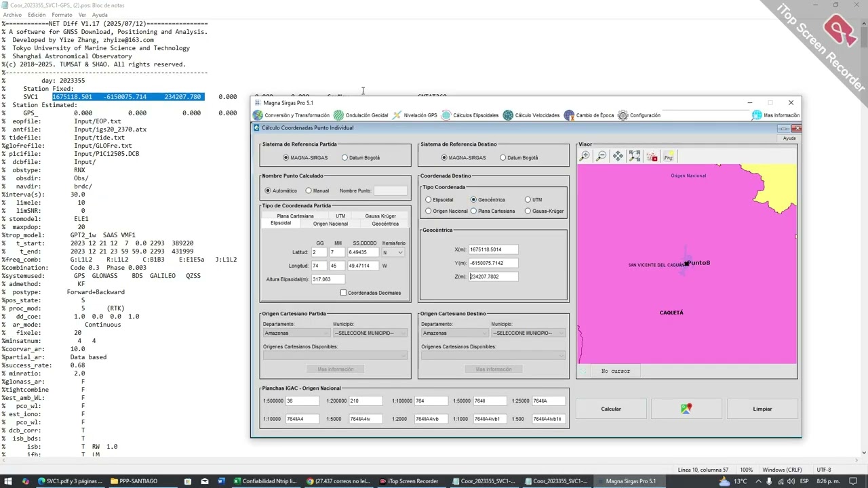Click latitude seconds field 6.49435
Screen dimensions: 868x488
pyautogui.click(x=362, y=252)
